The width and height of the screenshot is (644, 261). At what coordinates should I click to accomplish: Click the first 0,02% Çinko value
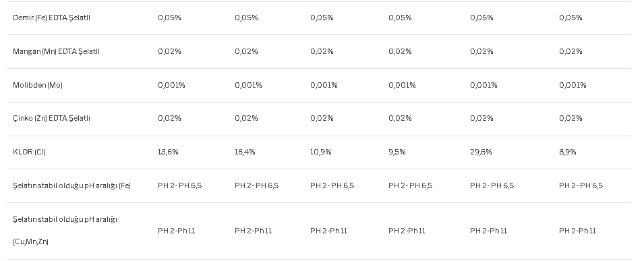170,119
